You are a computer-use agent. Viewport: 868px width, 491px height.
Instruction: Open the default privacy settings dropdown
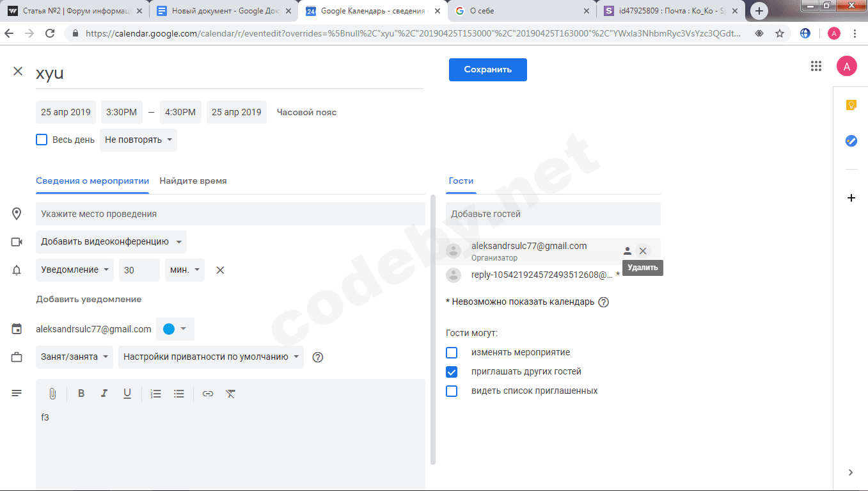(x=211, y=357)
